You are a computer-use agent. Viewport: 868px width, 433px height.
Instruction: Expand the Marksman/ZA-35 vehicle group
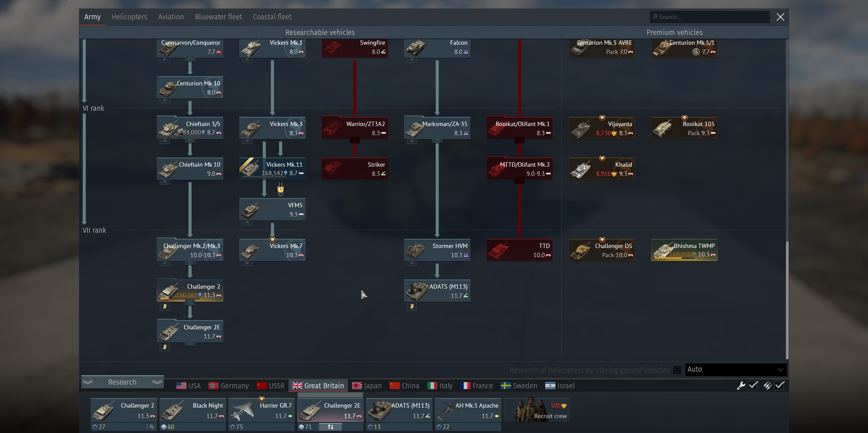pyautogui.click(x=437, y=140)
